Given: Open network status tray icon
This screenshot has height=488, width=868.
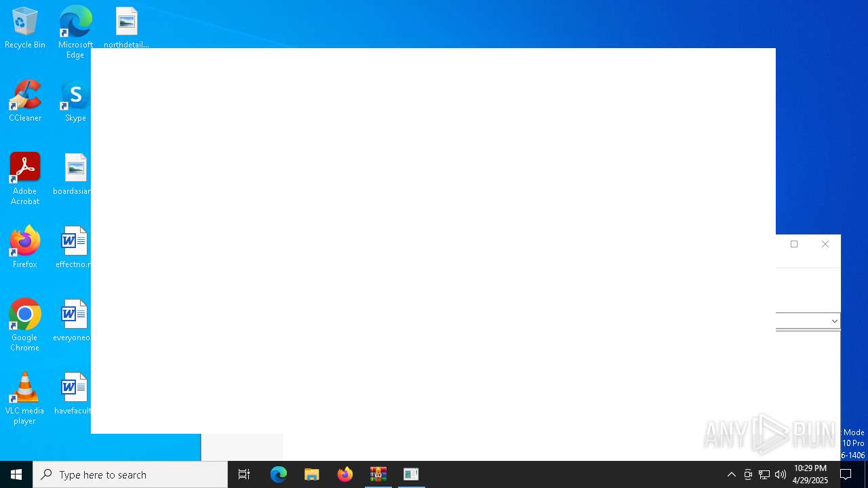Looking at the screenshot, I should click(x=764, y=474).
